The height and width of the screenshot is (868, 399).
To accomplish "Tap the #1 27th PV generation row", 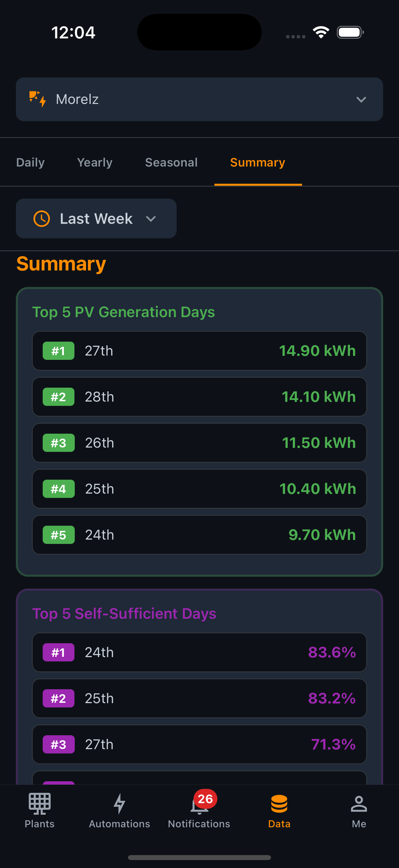I will coord(199,351).
